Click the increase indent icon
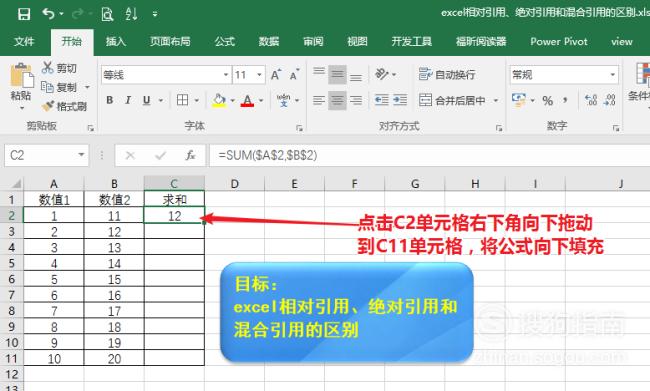This screenshot has width=650, height=391. pyautogui.click(x=400, y=100)
